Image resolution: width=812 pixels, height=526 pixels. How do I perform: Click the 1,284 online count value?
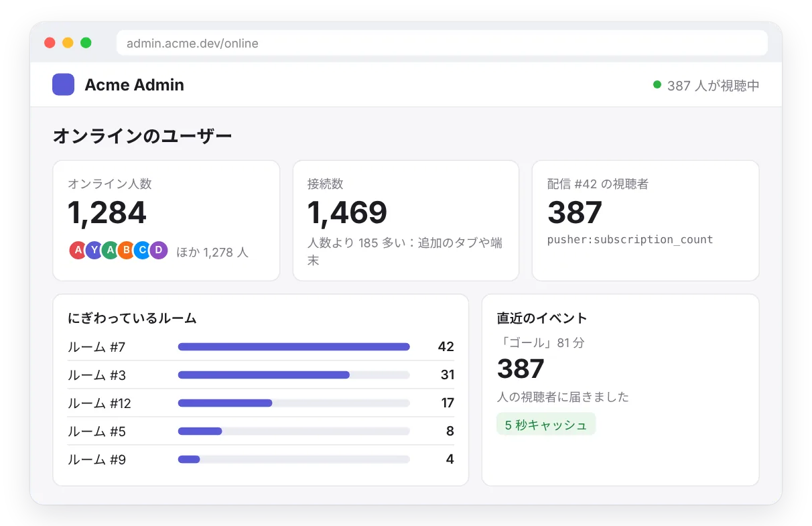[107, 212]
